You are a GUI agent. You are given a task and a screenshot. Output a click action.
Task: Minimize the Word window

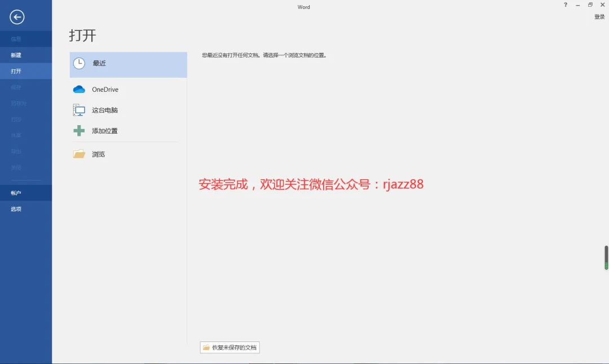click(578, 5)
